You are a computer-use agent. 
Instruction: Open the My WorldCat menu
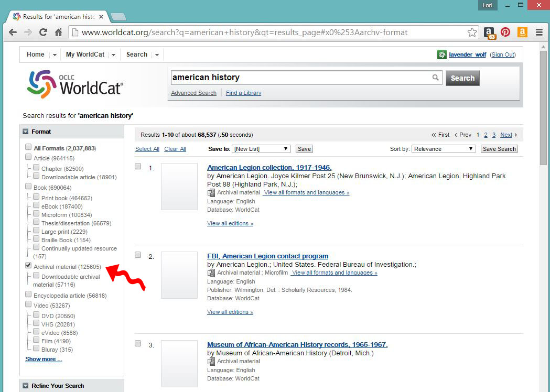coord(87,55)
